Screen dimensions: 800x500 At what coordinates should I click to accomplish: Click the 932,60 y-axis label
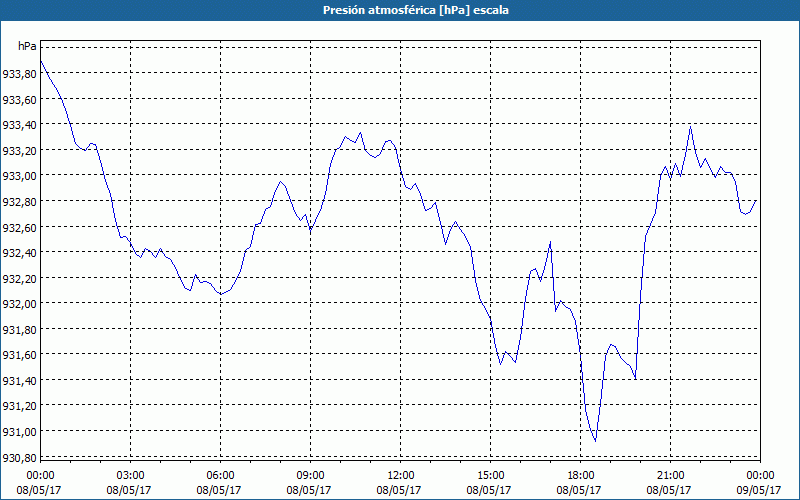coord(19,228)
